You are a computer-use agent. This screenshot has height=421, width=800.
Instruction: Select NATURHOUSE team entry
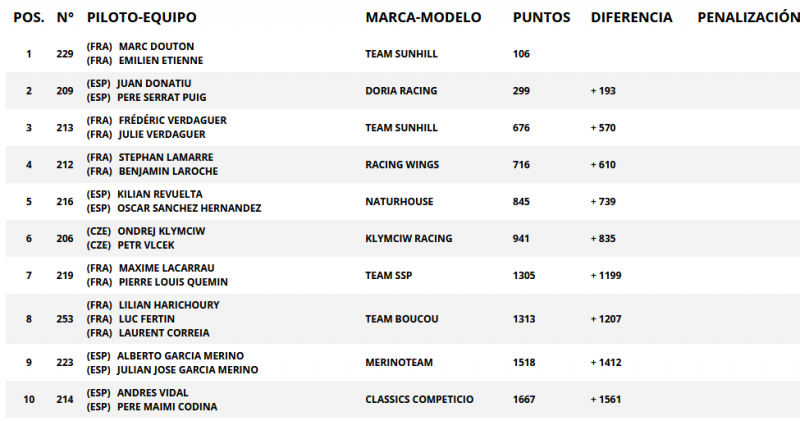(x=399, y=202)
